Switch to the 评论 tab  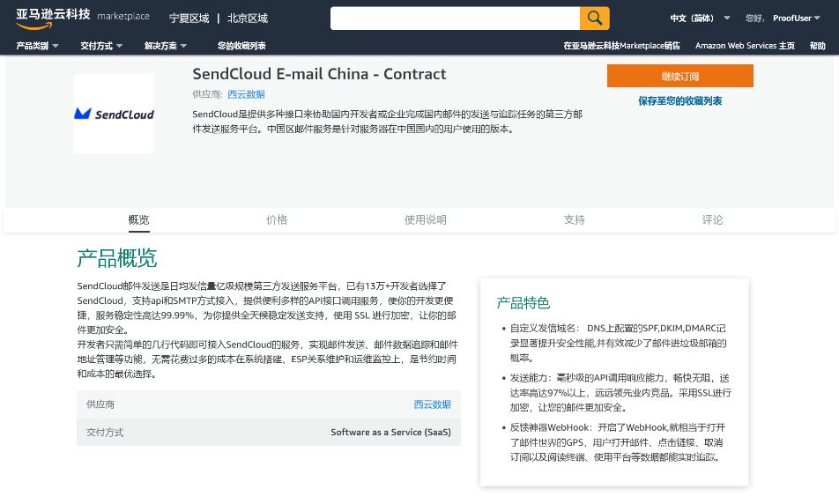(712, 220)
